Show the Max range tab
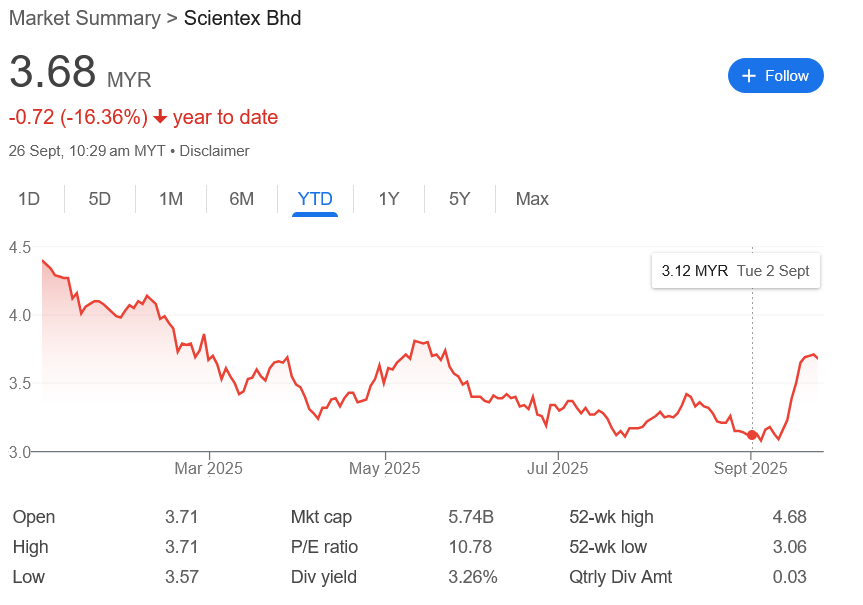863x605 pixels. coord(532,199)
